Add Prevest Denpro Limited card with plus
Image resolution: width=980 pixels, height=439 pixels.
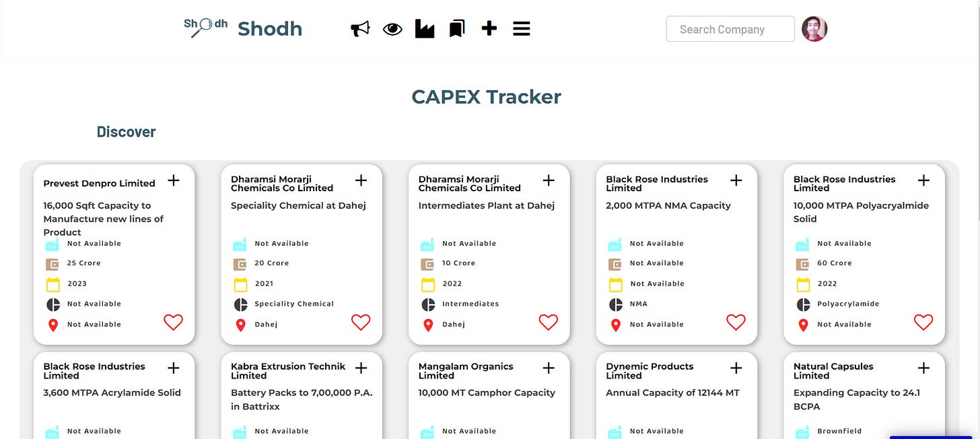coord(174,180)
